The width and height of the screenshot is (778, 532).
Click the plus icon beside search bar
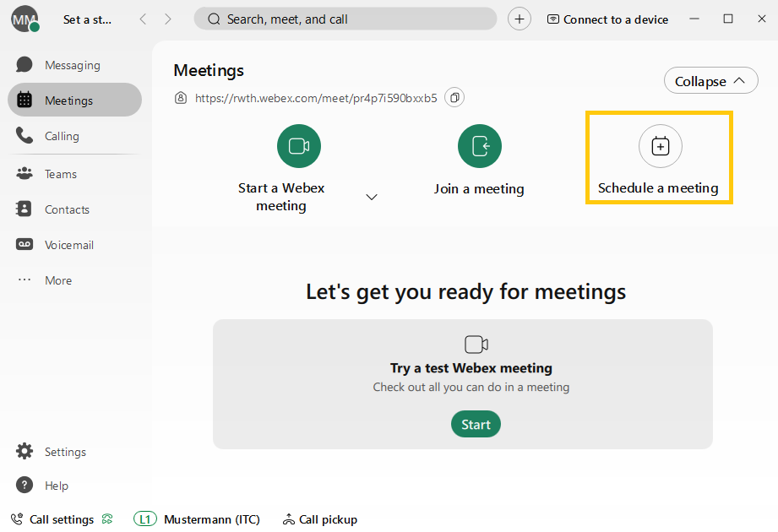520,19
